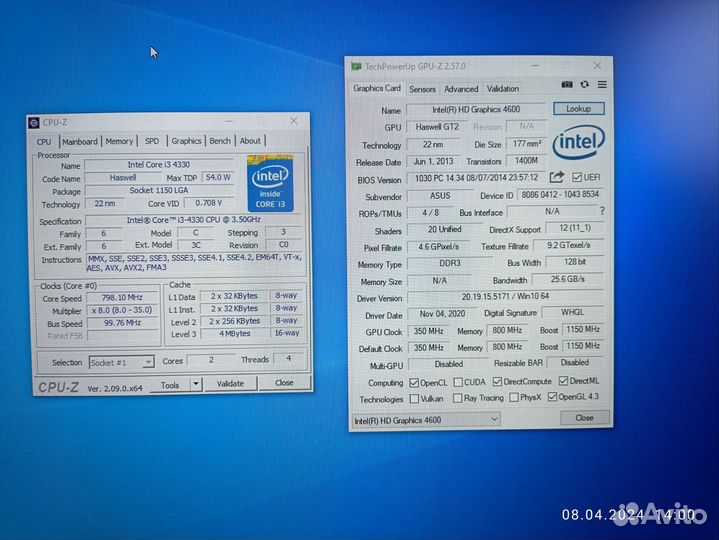
Task: Click the Memory Type value DDR3
Action: (x=450, y=263)
